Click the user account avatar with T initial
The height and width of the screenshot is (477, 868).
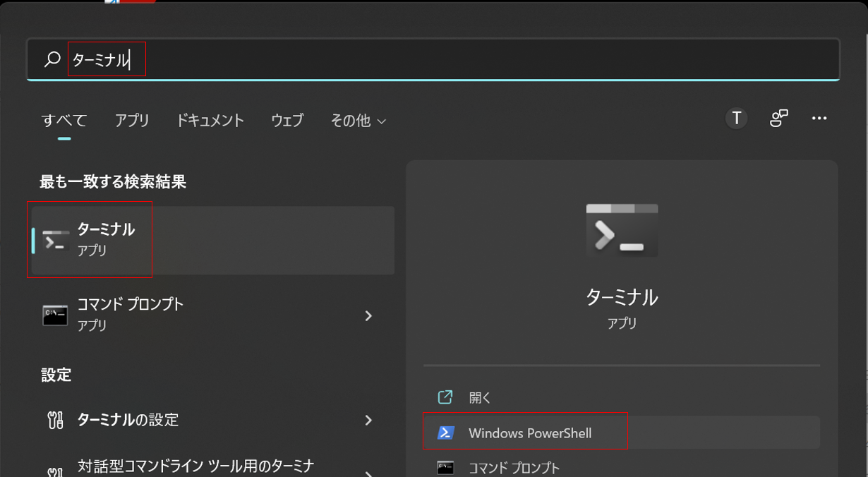click(x=736, y=118)
